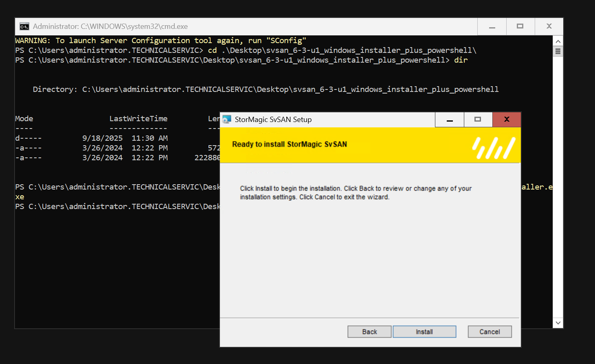Click the 'StorMagic SvSAN Setup' window title
The height and width of the screenshot is (364, 595).
273,120
